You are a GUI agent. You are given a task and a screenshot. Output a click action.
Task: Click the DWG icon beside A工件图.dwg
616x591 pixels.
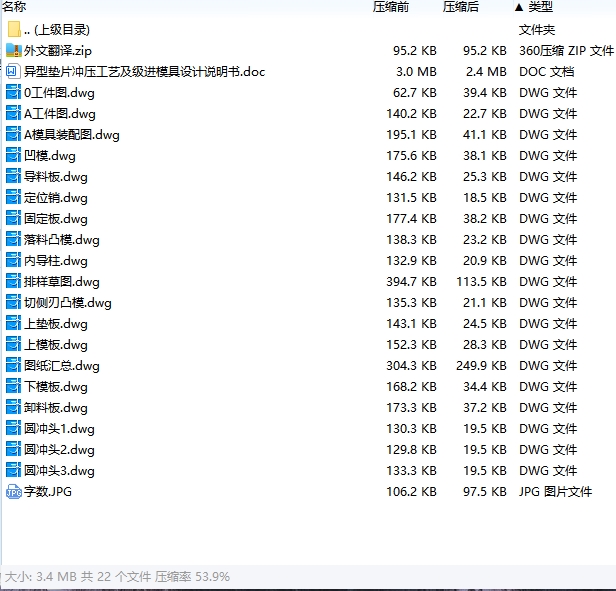13,114
